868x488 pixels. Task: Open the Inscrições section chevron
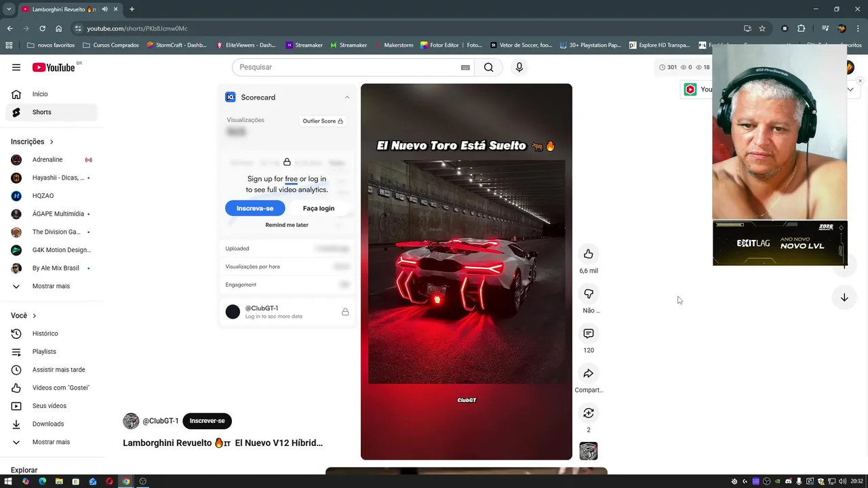pos(52,142)
